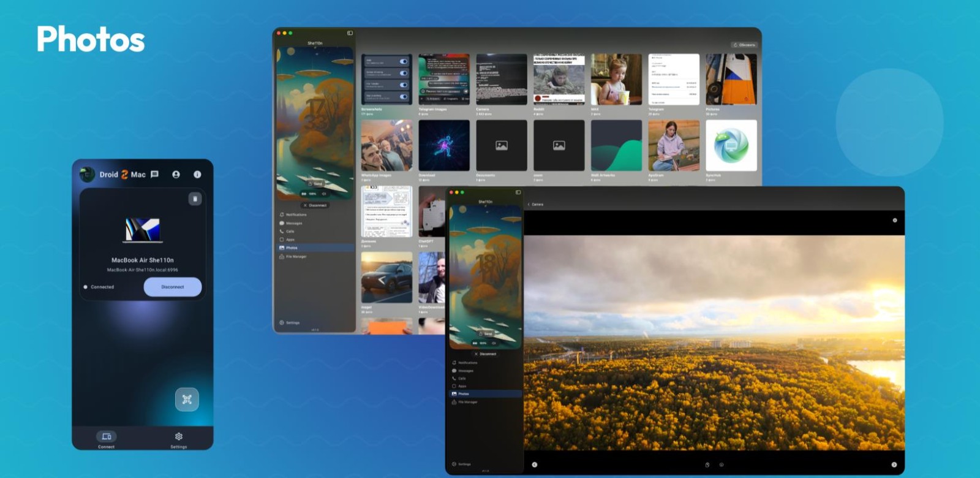The image size is (980, 478).
Task: Open the chat feedback icon on phone
Action: pyautogui.click(x=154, y=175)
